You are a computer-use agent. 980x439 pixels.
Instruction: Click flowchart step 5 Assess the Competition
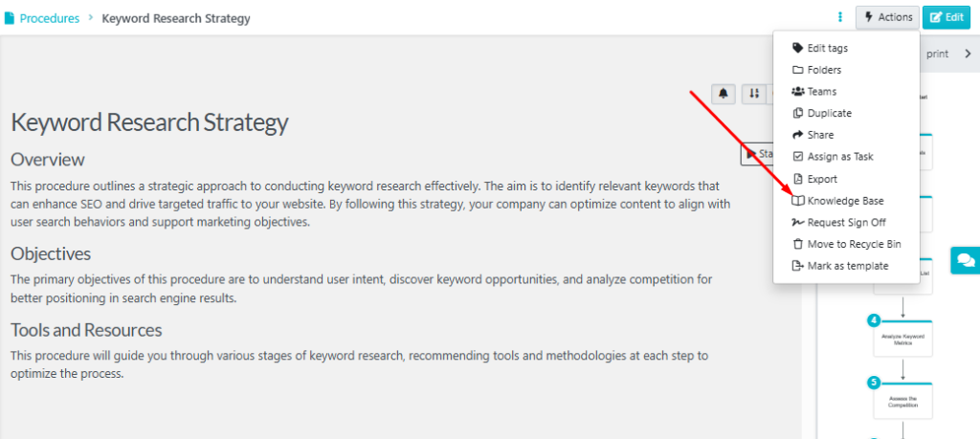tap(902, 401)
